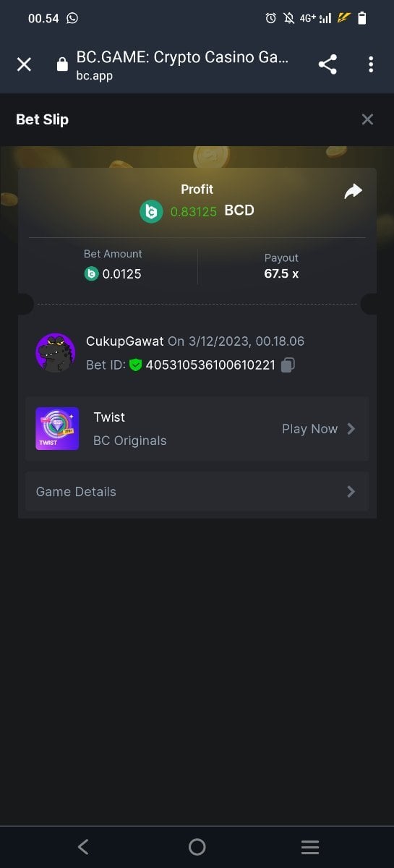Open the CukupGawat username profile
This screenshot has height=868, width=394.
pos(124,341)
